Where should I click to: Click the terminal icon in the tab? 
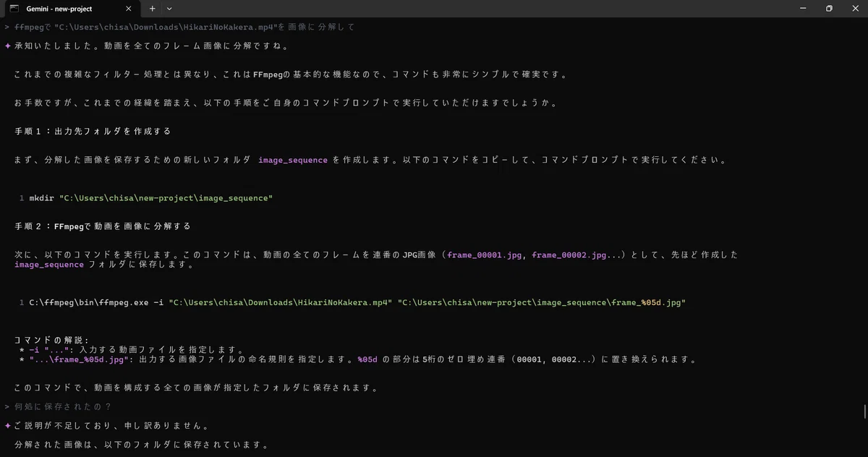[x=14, y=9]
